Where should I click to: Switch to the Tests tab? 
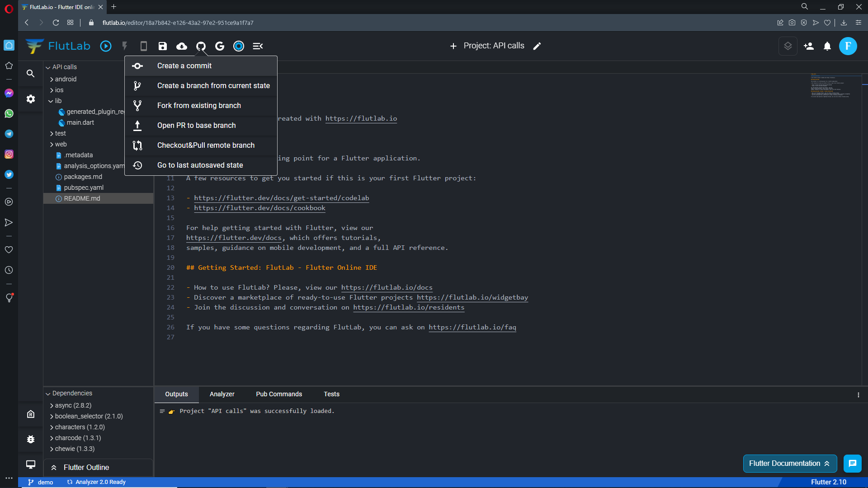[x=331, y=394]
